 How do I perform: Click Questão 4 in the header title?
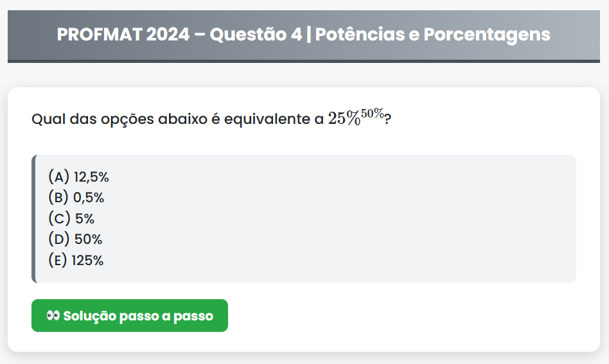pos(256,34)
